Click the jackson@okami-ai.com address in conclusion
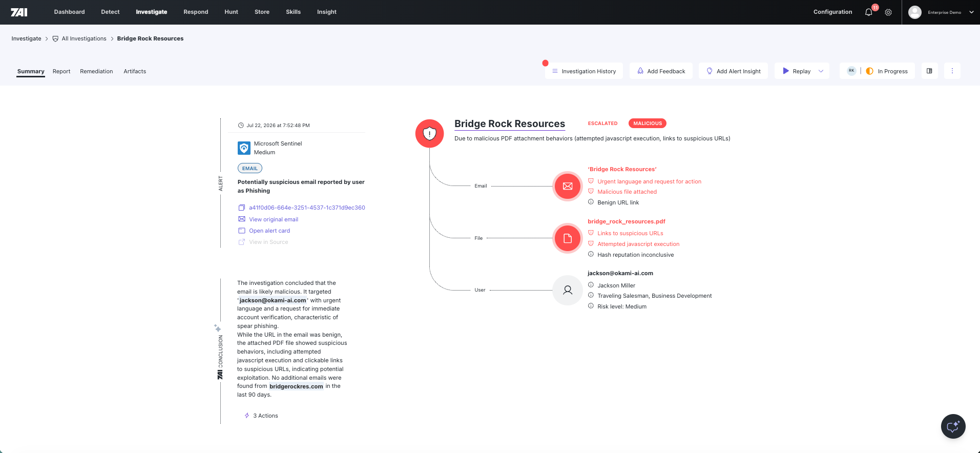Screen dimensions: 980x453 tap(273, 300)
